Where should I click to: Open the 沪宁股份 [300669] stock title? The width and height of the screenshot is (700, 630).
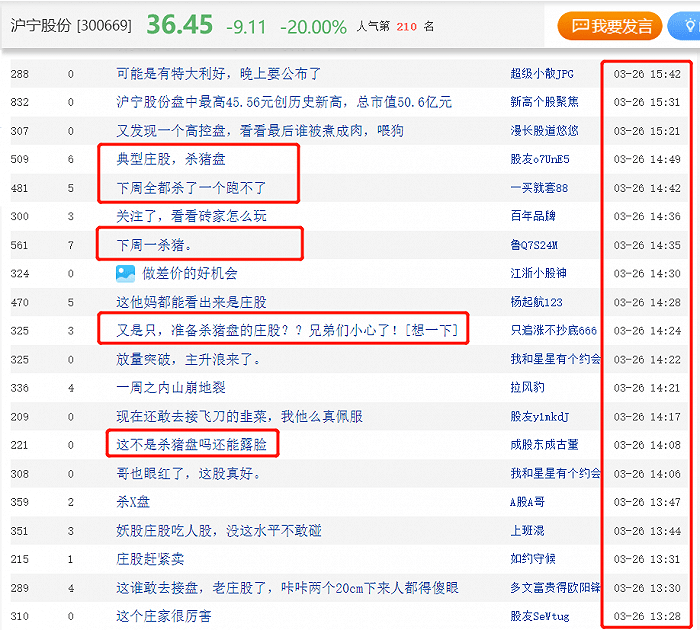70,26
